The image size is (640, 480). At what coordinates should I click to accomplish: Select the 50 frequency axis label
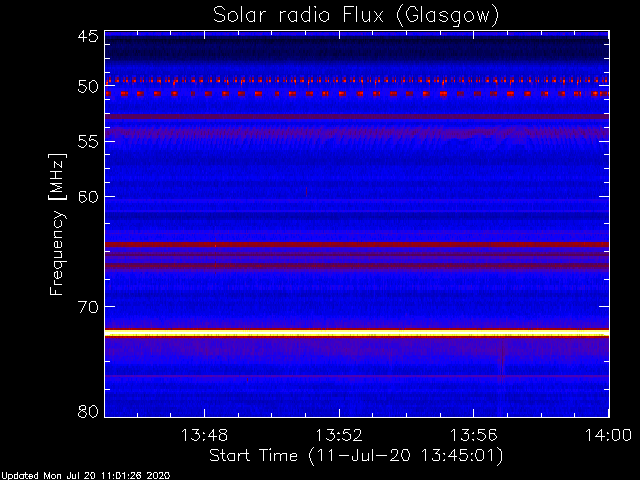pos(88,87)
